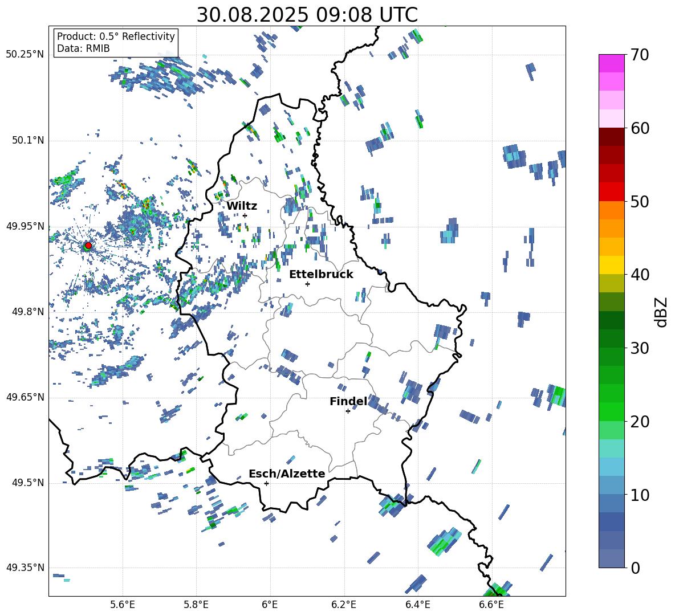Click the 6.2°E longitude tick label
The image size is (675, 616).
[x=344, y=605]
